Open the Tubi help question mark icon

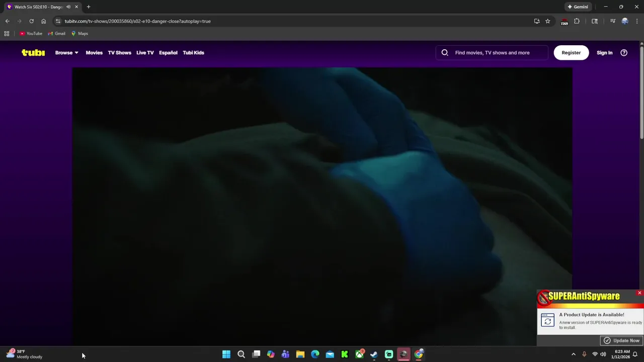pyautogui.click(x=624, y=53)
